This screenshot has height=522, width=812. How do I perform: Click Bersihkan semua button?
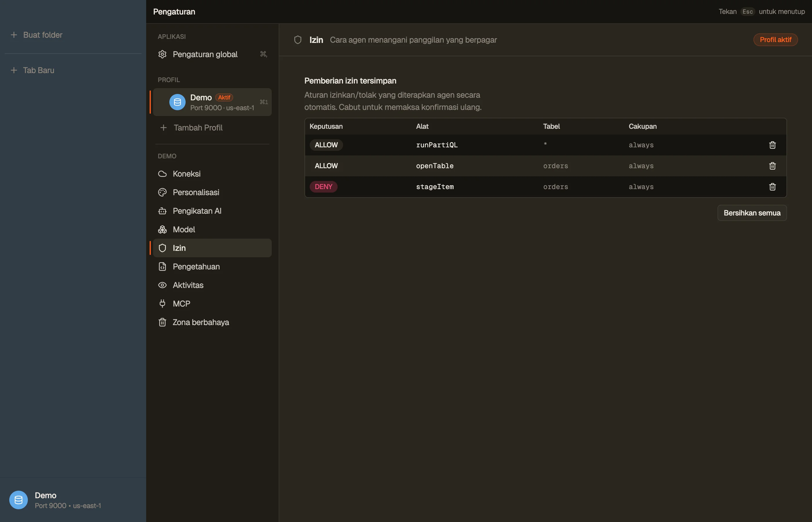[x=752, y=213]
